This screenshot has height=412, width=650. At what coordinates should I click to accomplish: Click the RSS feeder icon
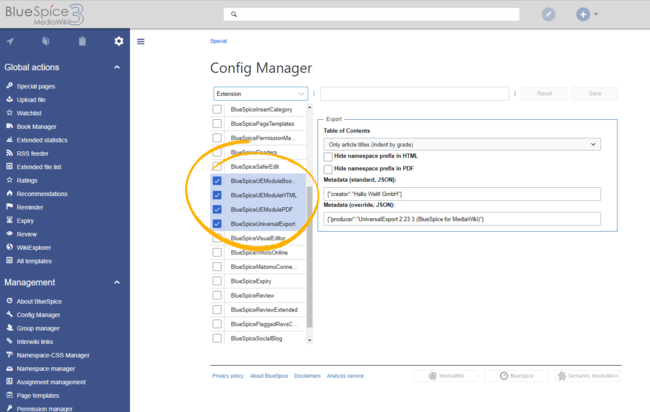(10, 153)
